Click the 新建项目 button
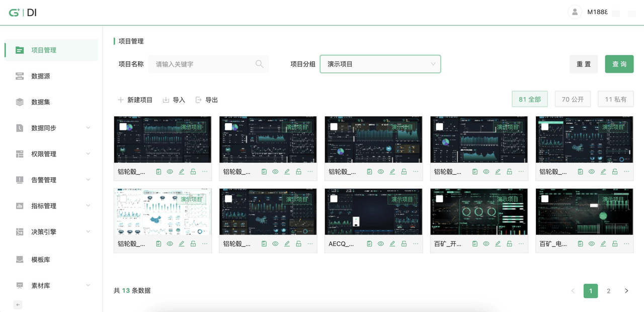 135,100
